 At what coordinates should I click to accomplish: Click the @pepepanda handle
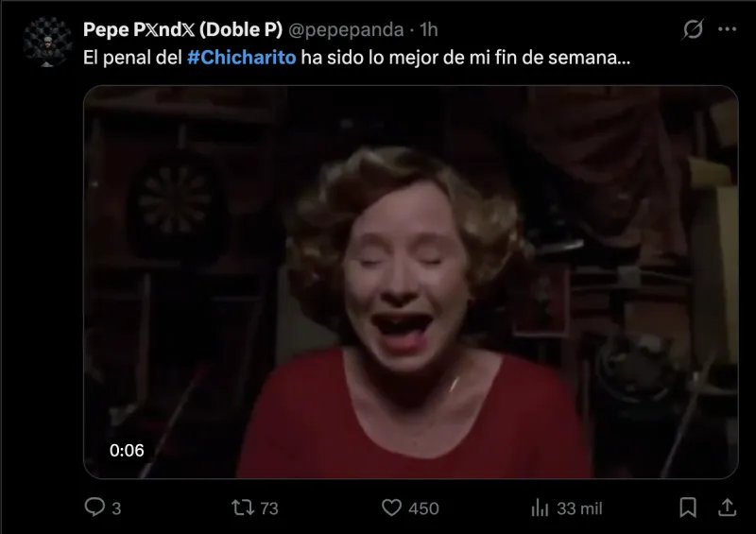pos(346,30)
